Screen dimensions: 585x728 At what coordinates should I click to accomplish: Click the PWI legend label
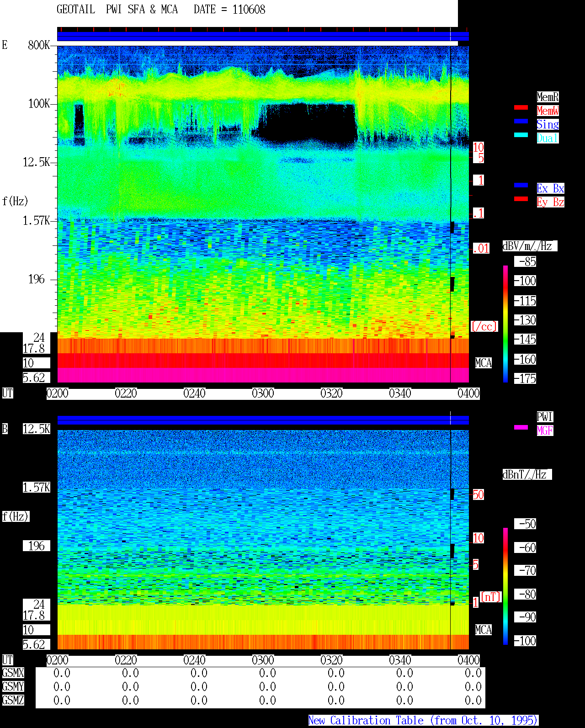(x=545, y=417)
